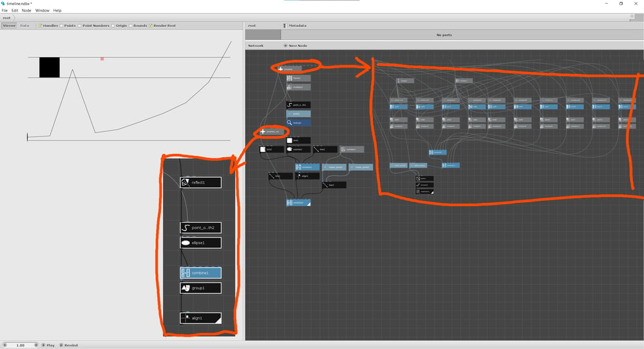Select the rect1 node
Screen dimensions: 644x349
tap(298, 140)
